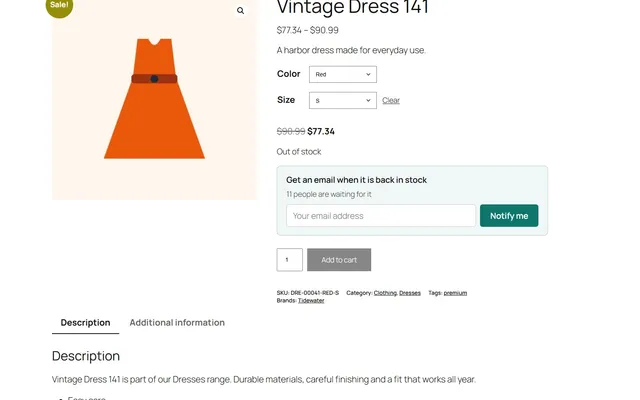Click the Vintage Dress 141 title
Viewport: 640px width, 400px height.
[x=353, y=7]
